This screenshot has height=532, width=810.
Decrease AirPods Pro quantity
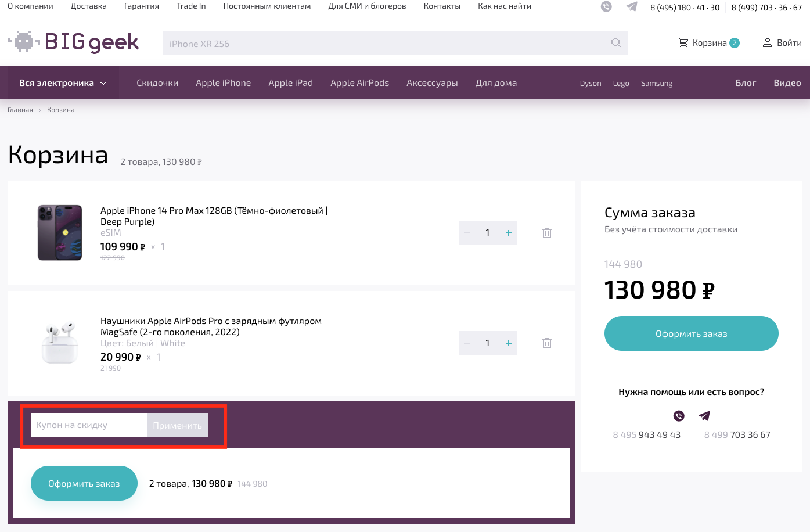467,343
